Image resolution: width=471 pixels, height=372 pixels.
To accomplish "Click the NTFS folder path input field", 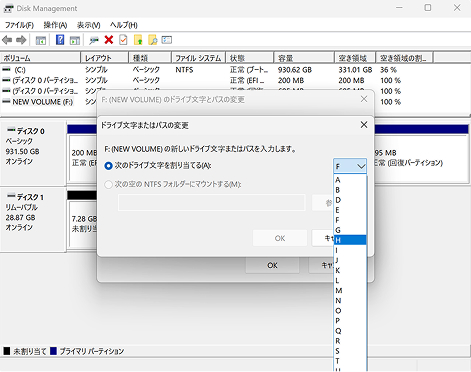I will [212, 203].
